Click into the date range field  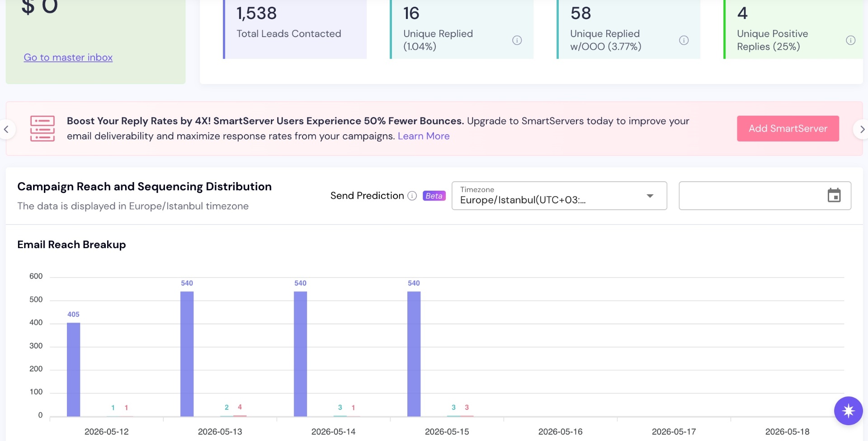tap(765, 196)
